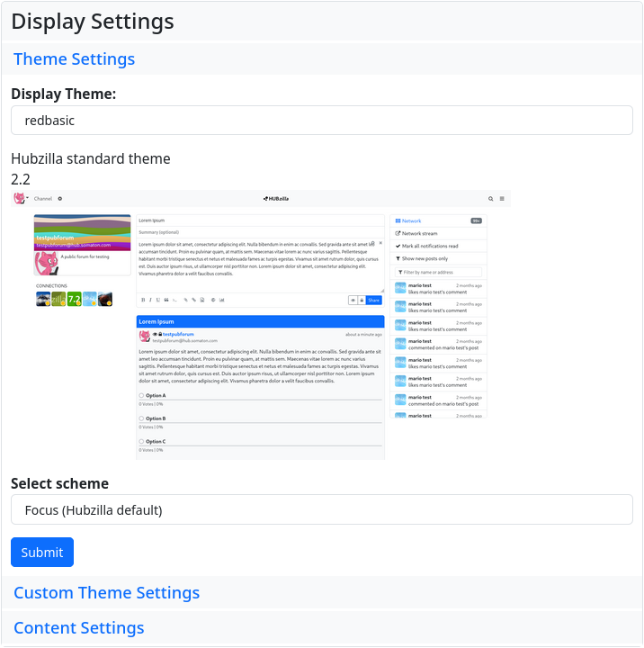This screenshot has height=648, width=644.
Task: Click the Network stream icon in preview
Action: 398,233
